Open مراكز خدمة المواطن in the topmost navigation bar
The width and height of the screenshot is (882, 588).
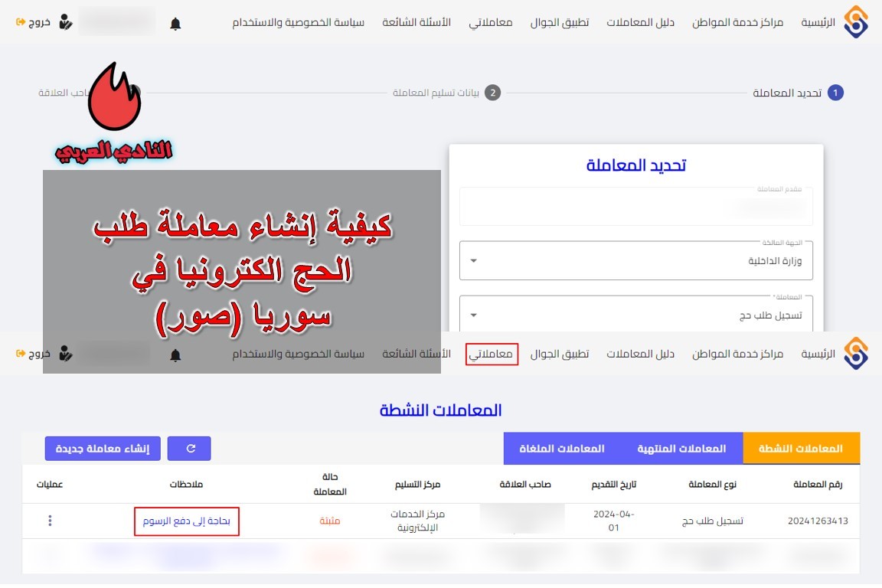[x=737, y=22]
